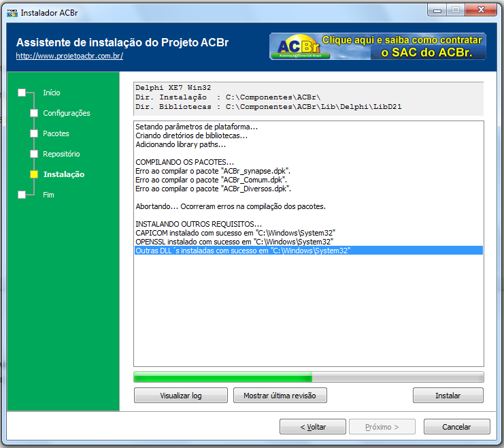
Task: Minimize the Instalador ACBr window
Action: (437, 10)
